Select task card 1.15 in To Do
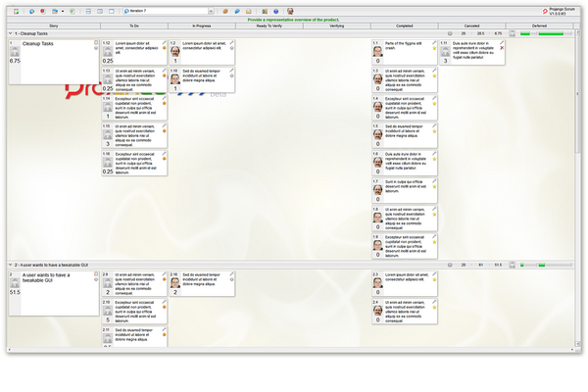Image resolution: width=588 pixels, height=392 pixels. point(134,135)
